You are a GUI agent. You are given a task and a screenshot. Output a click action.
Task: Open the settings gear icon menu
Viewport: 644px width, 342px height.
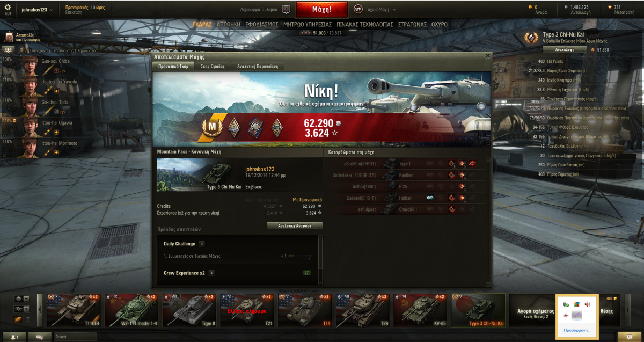coord(8,8)
